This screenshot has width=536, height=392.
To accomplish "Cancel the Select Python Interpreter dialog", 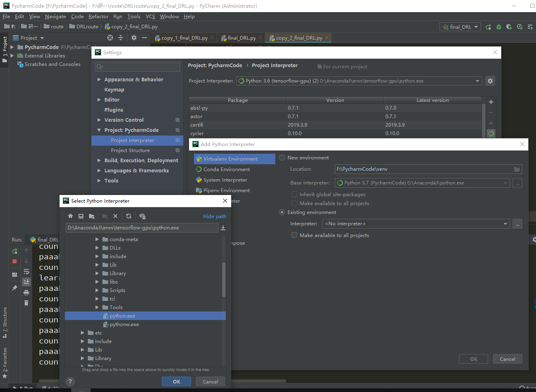I will pyautogui.click(x=211, y=381).
